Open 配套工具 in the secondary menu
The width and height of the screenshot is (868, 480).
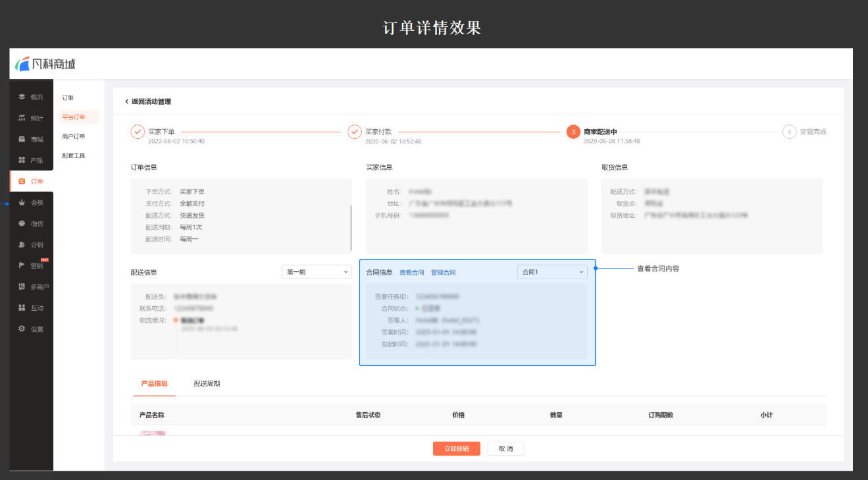coord(74,155)
